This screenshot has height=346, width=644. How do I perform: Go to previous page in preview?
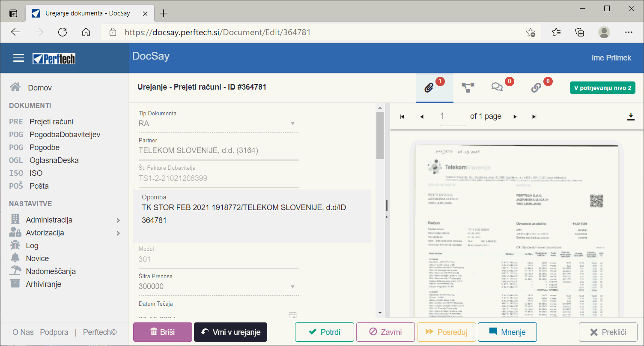[422, 117]
